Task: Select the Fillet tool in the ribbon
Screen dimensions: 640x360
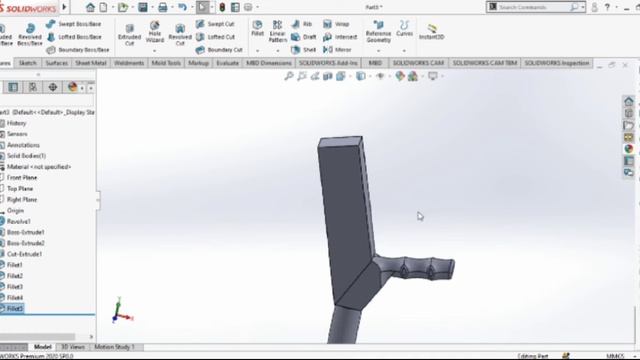Action: point(258,28)
